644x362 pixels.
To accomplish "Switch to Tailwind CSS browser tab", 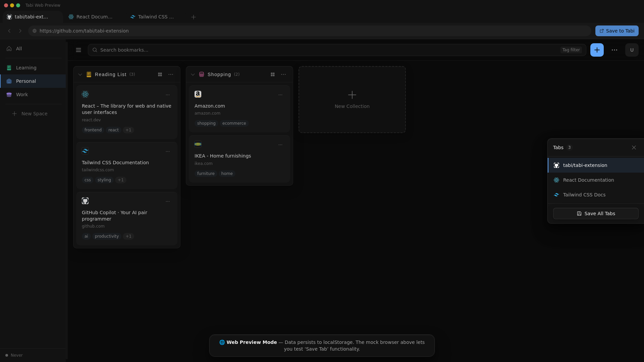I will click(156, 17).
